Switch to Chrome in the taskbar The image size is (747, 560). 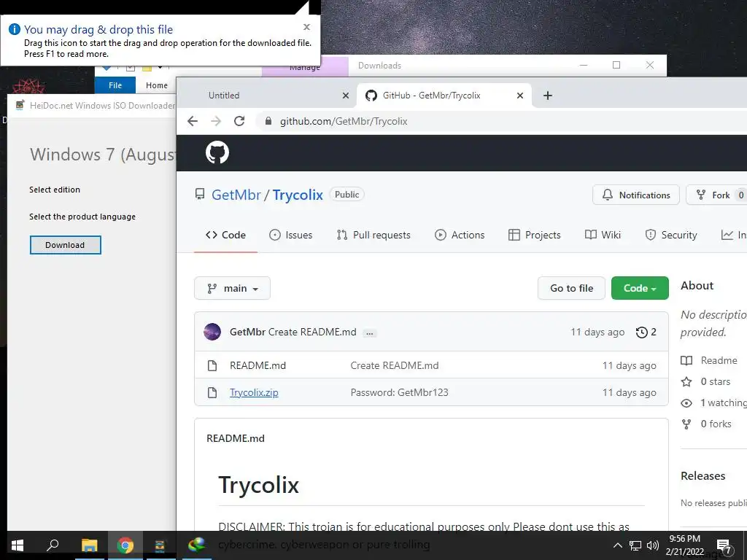125,545
